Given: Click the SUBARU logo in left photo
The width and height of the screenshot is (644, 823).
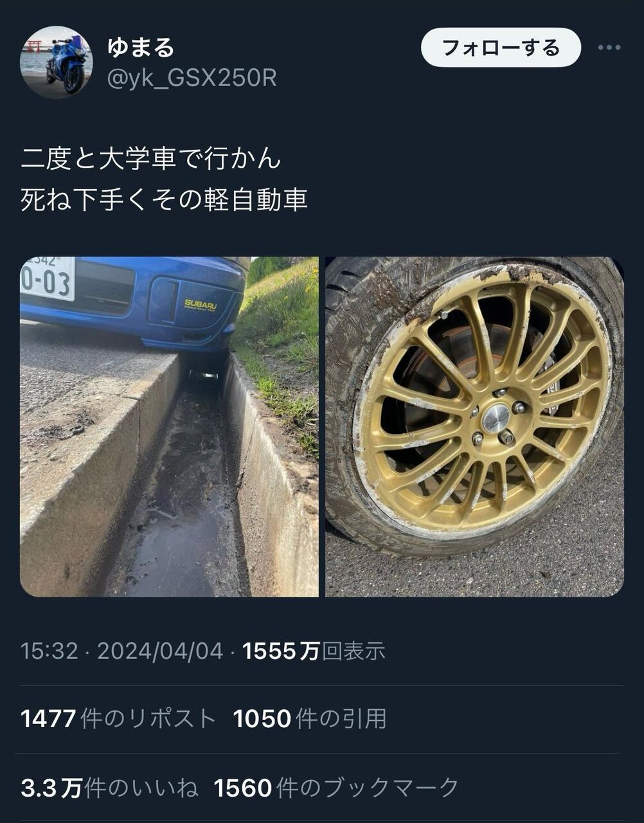Looking at the screenshot, I should [201, 305].
